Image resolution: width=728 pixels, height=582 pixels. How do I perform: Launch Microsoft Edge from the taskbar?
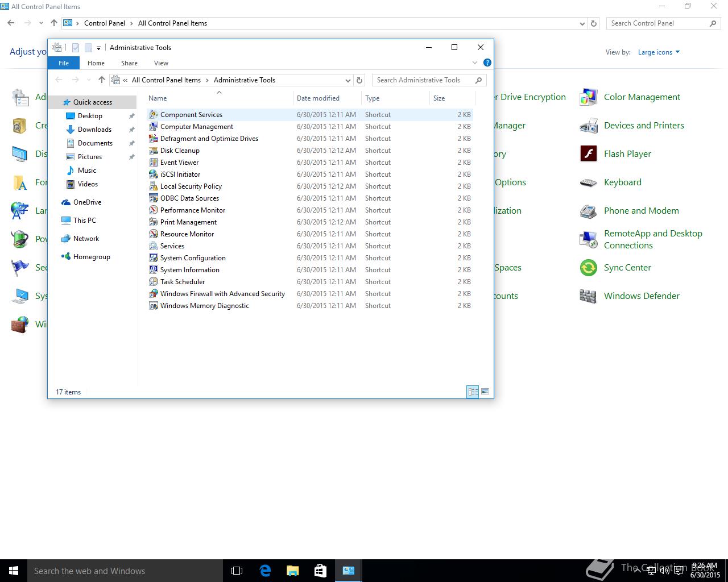pos(265,571)
